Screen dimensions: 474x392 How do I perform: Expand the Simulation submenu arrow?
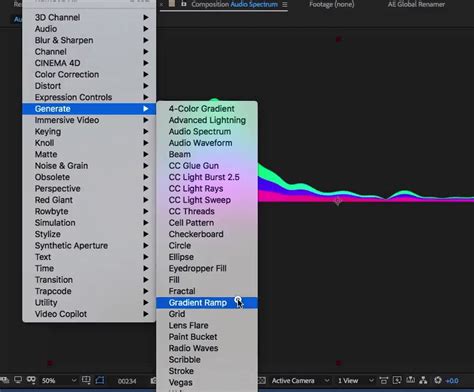coord(146,223)
